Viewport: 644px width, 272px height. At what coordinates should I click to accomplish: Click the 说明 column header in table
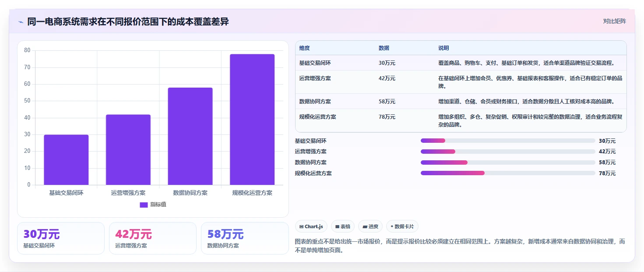443,48
